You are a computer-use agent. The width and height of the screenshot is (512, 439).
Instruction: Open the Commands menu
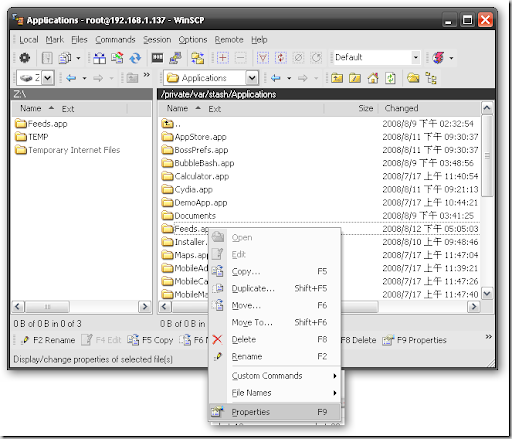pyautogui.click(x=115, y=40)
